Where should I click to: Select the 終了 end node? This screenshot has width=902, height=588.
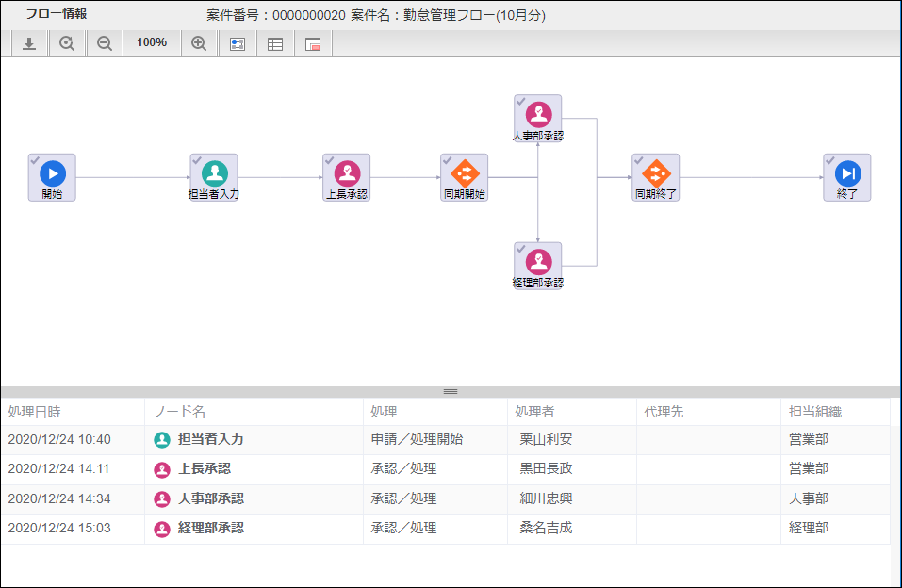click(x=846, y=177)
